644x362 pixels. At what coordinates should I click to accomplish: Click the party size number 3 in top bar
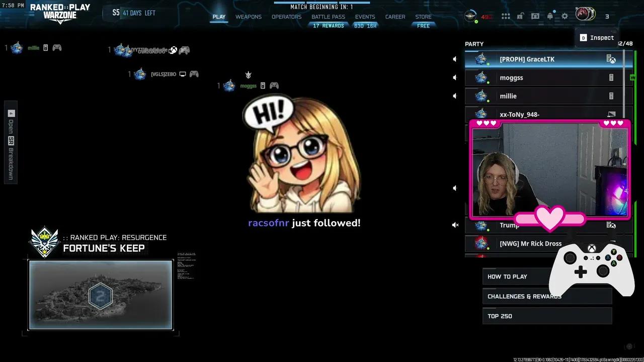(607, 17)
